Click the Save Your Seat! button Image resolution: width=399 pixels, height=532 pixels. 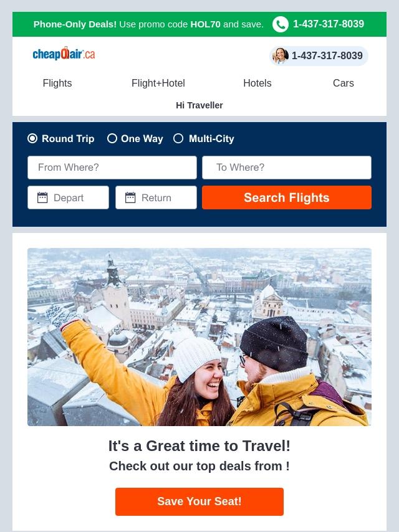click(199, 501)
